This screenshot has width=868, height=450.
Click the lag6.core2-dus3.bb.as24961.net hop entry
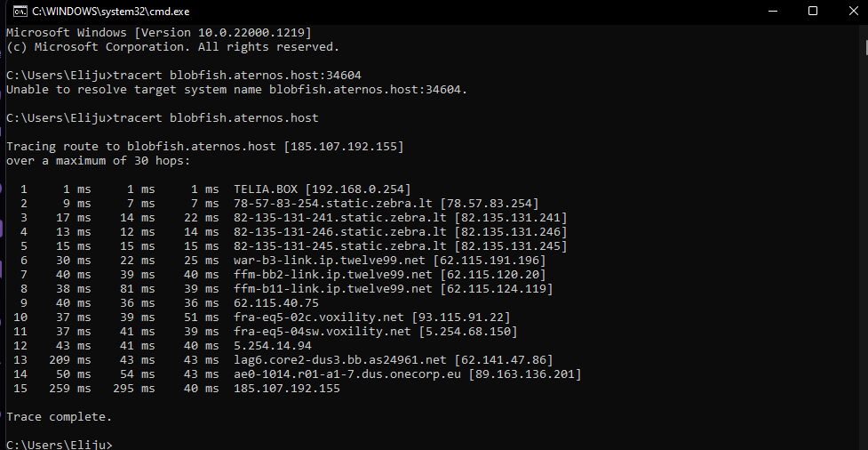pos(283,359)
